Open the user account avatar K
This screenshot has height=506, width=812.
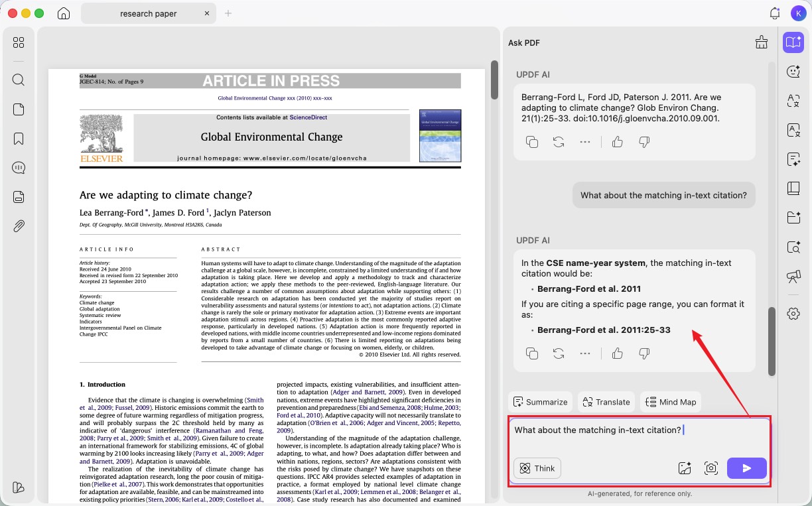click(x=798, y=13)
